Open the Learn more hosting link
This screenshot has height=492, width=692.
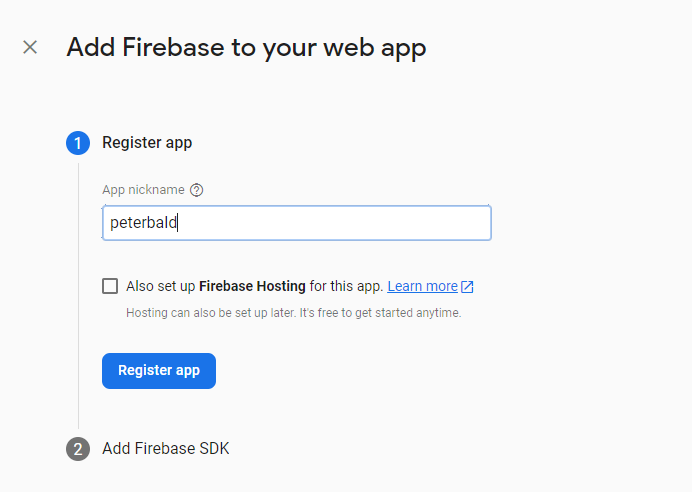tap(422, 286)
